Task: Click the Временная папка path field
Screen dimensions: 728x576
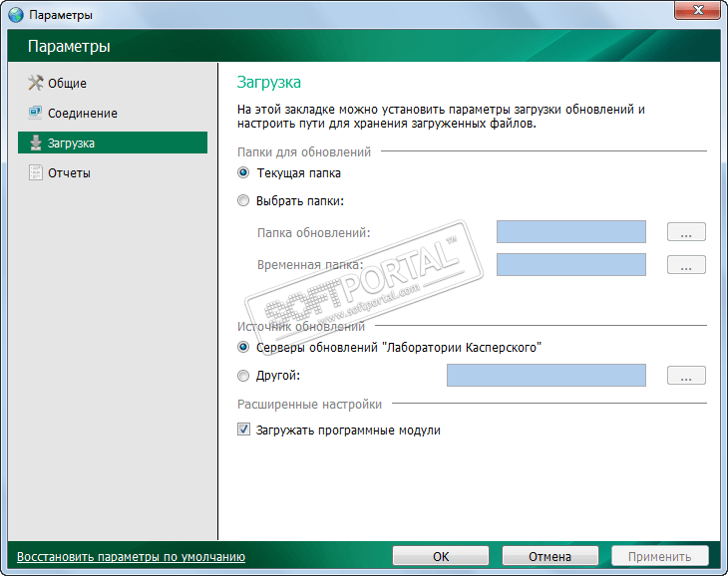Action: pyautogui.click(x=571, y=264)
